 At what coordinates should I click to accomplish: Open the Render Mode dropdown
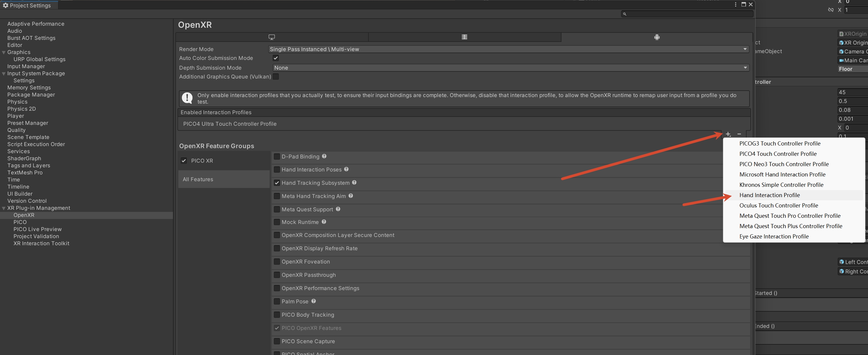[508, 49]
